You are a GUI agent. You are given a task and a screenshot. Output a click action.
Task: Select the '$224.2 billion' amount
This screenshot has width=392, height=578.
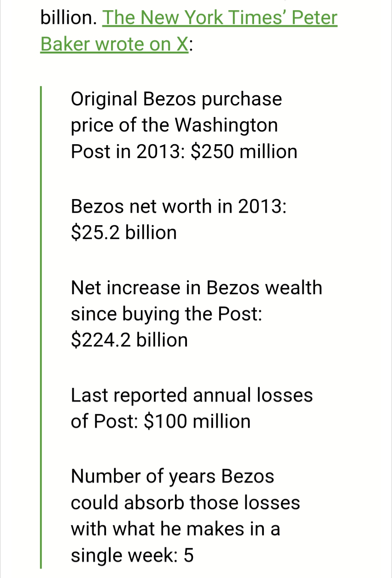click(129, 340)
